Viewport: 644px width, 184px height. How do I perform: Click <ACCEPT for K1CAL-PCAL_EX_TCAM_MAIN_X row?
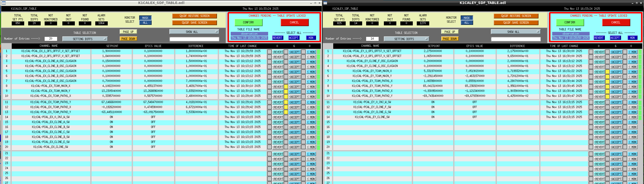295,87
